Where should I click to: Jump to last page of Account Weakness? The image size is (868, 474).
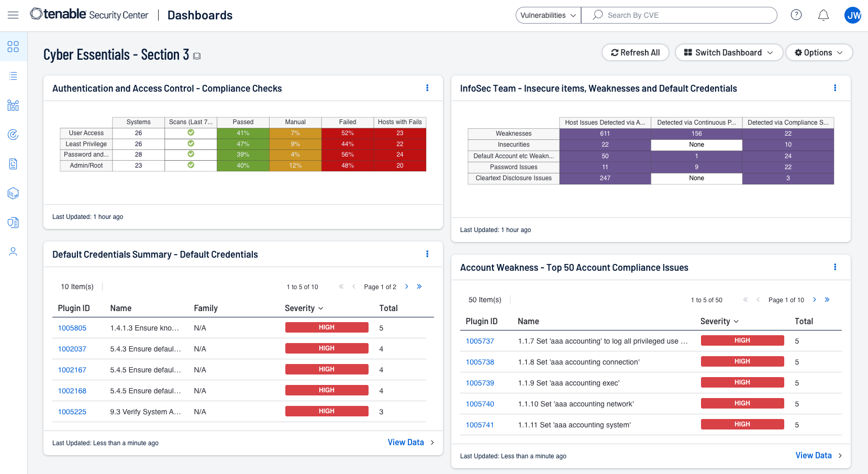point(827,300)
